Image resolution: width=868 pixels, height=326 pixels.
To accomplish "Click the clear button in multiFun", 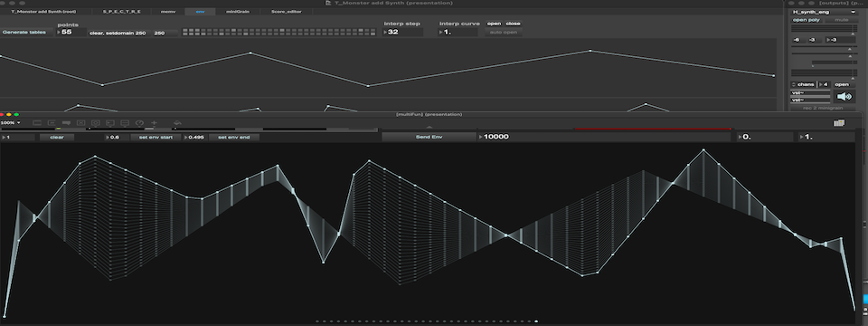I will (56, 137).
